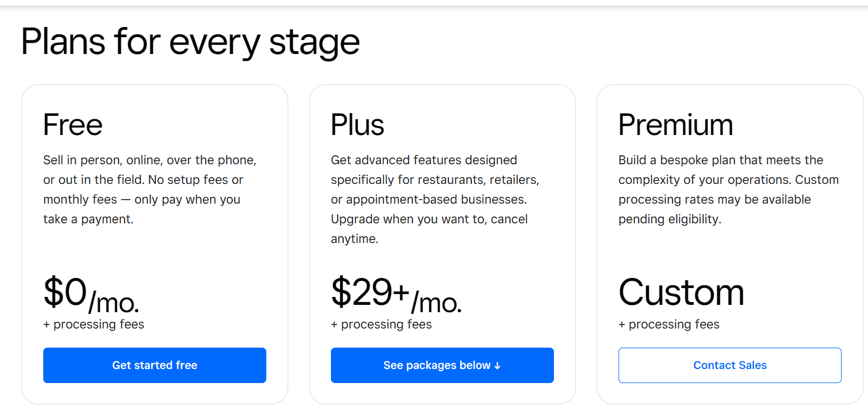The image size is (868, 405).
Task: Select the Free plan title
Action: click(73, 124)
